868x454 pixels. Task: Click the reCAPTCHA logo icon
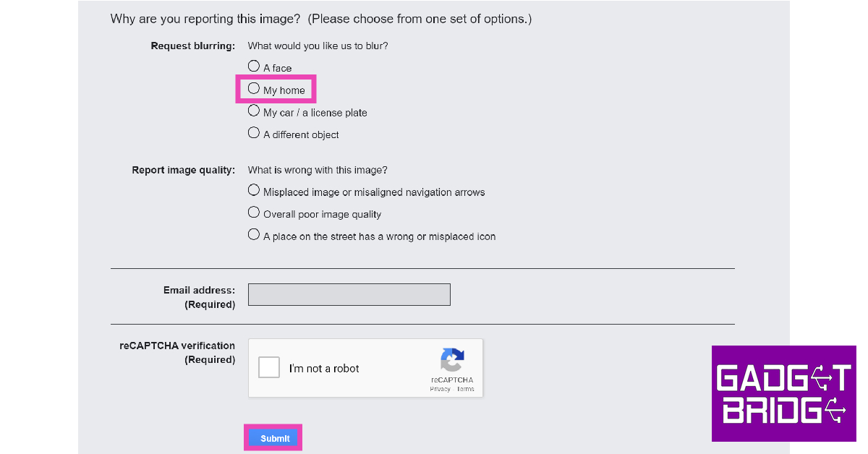pos(452,359)
